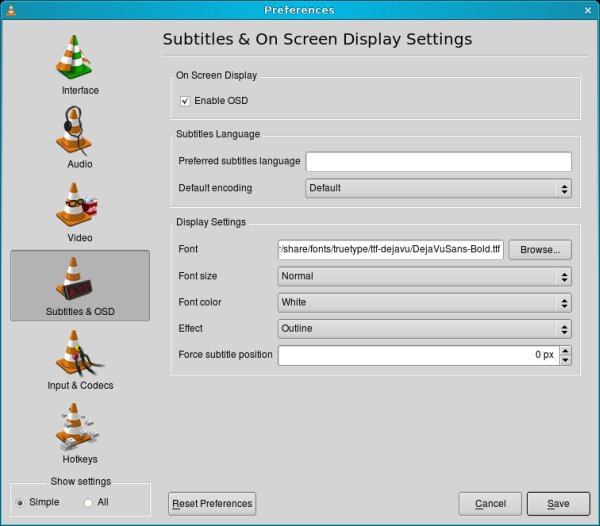This screenshot has width=600, height=526.
Task: Expand the Default encoding dropdown
Action: tap(438, 188)
